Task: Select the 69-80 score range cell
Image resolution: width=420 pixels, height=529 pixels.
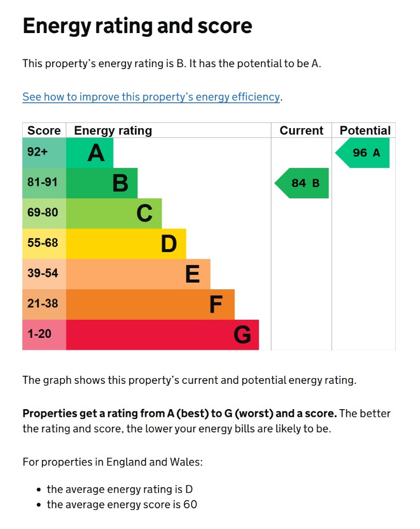Action: point(44,213)
